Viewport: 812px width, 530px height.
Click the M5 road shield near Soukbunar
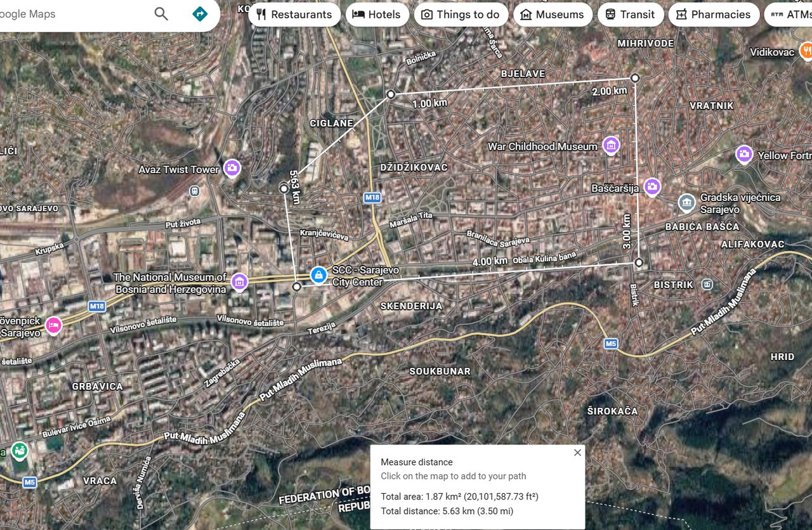[x=610, y=344]
